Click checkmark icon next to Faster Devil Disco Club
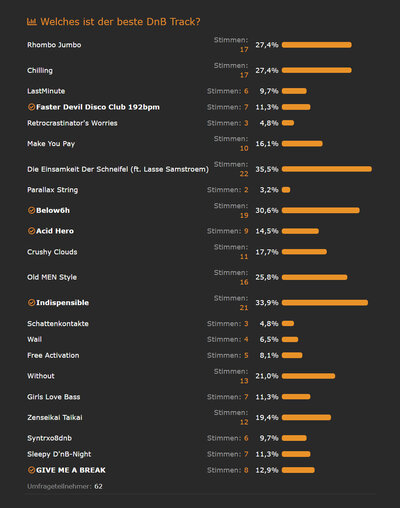 pos(31,107)
